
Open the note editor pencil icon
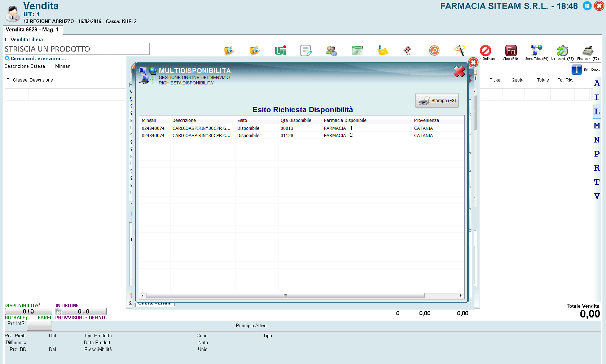pos(306,51)
